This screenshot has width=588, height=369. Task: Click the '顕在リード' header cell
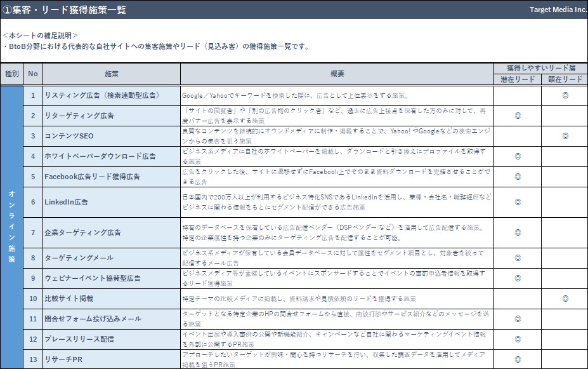tap(565, 79)
